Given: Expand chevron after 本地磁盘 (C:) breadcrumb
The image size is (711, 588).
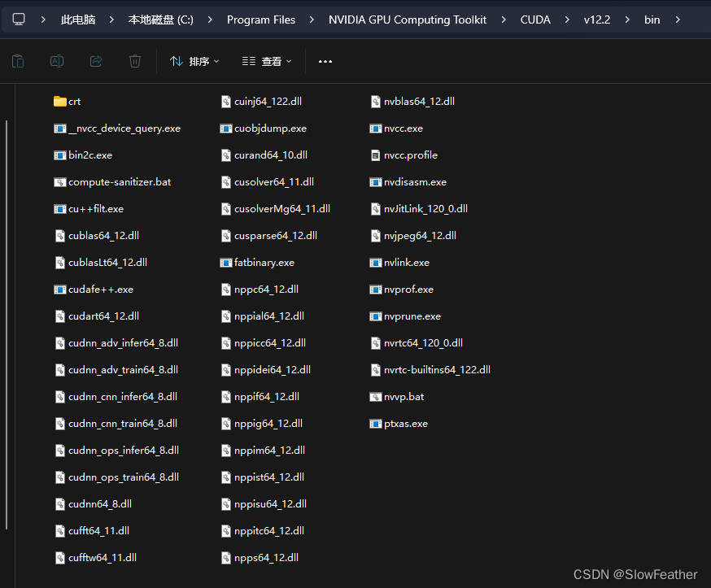Looking at the screenshot, I should (210, 20).
